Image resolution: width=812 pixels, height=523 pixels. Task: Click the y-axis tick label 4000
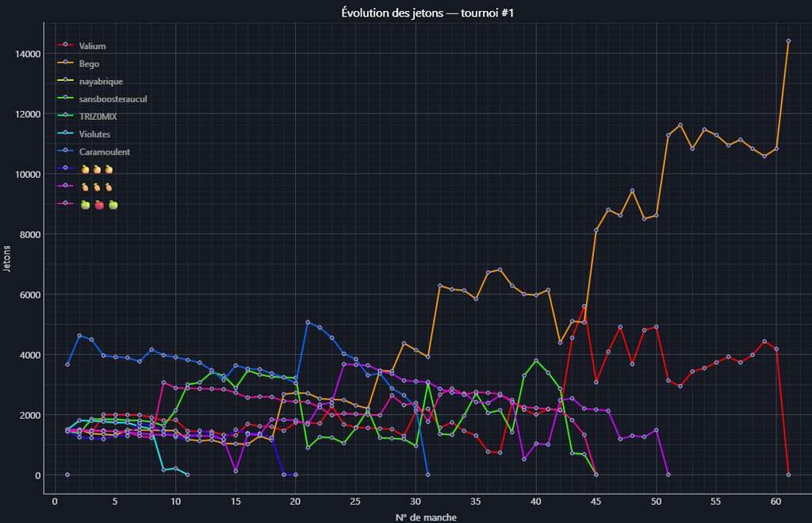click(30, 355)
